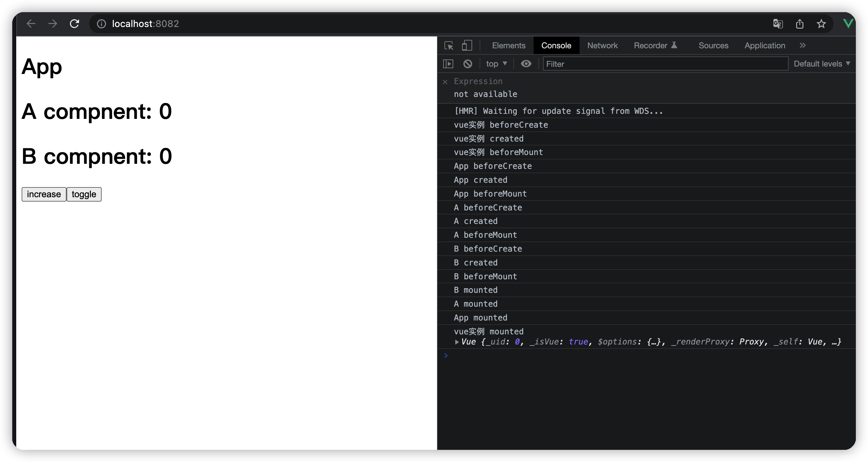868x462 pixels.
Task: Click the 'A mounted' log line
Action: point(646,304)
